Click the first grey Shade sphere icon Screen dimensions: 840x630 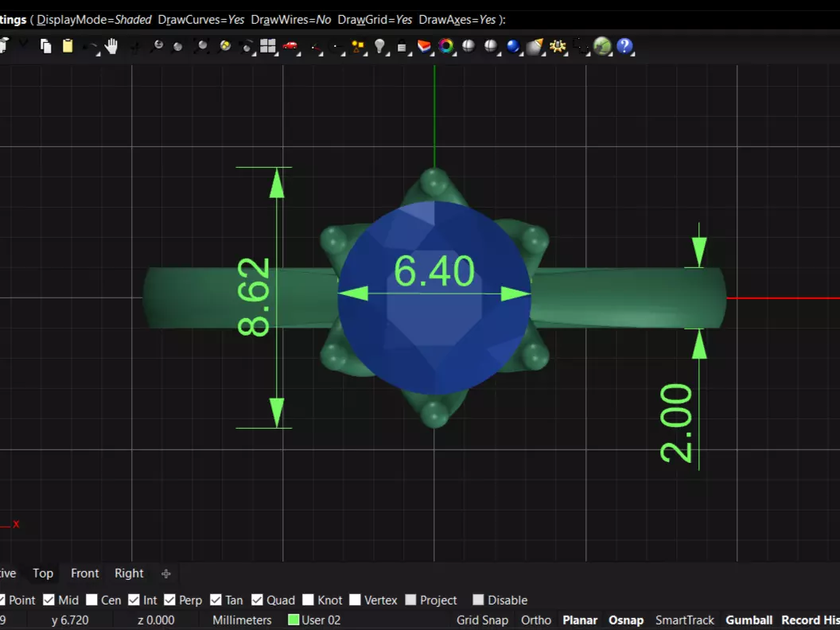[x=469, y=46]
